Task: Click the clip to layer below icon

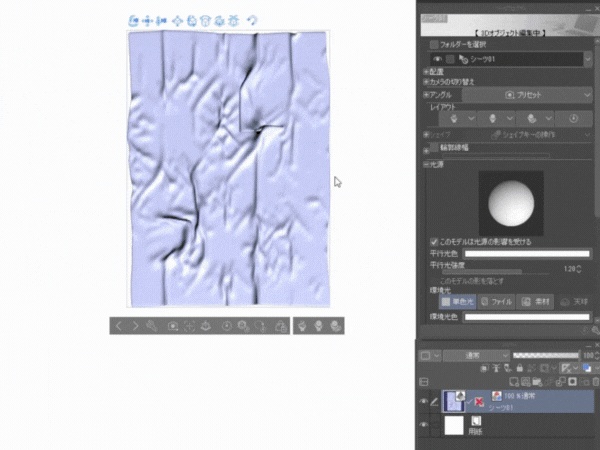Action: pos(484,368)
